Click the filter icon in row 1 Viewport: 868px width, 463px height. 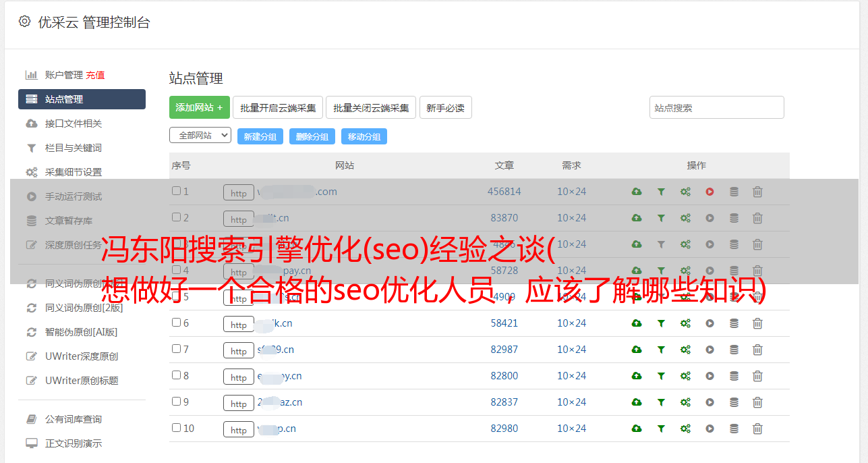[661, 192]
